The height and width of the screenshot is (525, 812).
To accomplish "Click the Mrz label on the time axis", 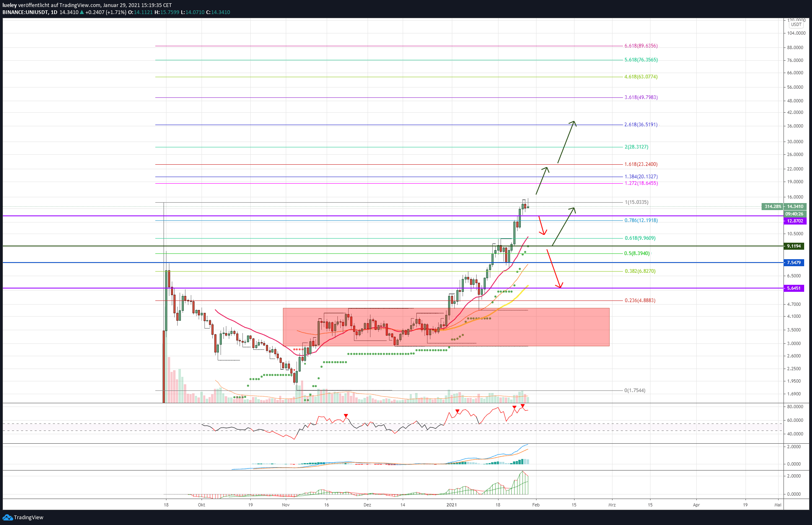I will pos(612,504).
